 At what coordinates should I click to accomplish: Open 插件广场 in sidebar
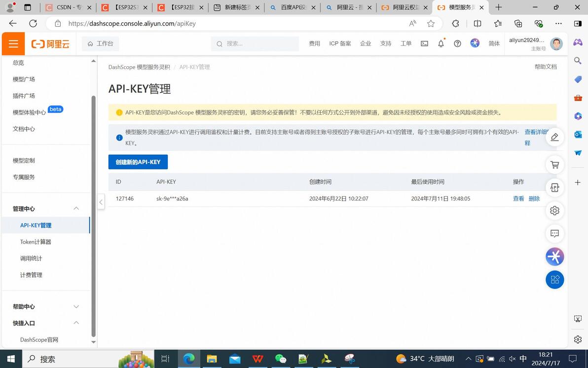[24, 96]
